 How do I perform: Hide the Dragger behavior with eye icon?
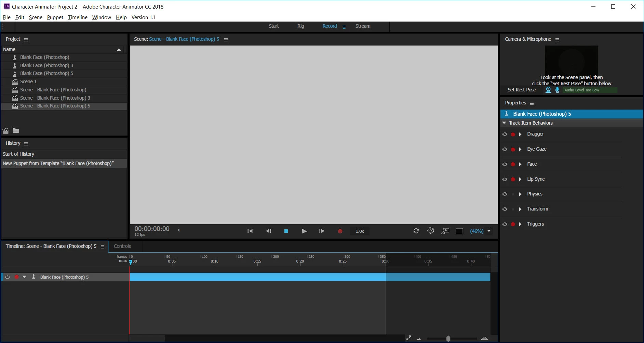click(x=505, y=134)
